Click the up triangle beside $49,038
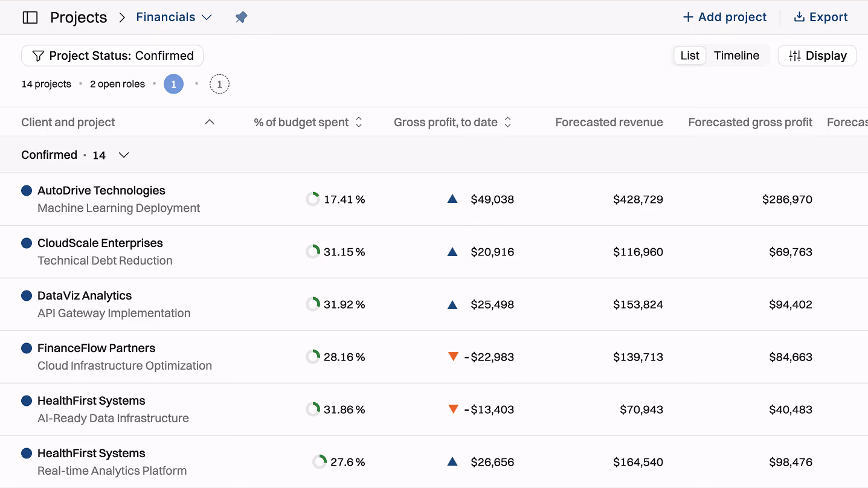The image size is (868, 488). coord(452,199)
